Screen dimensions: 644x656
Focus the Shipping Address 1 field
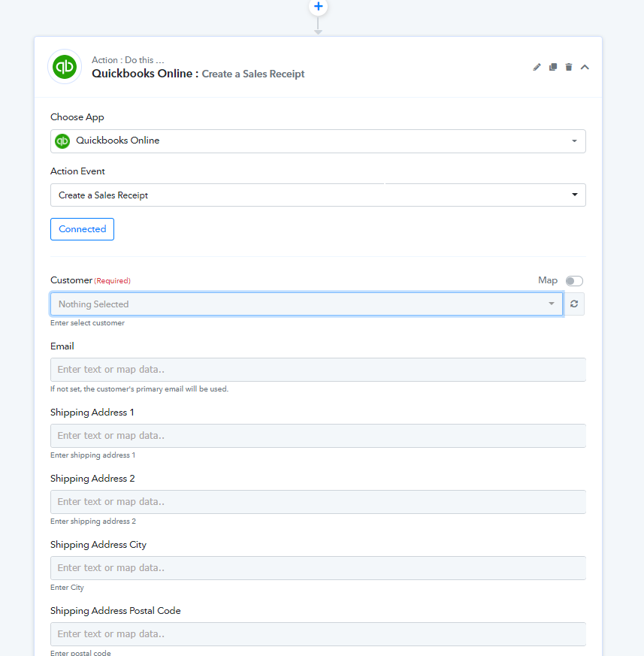[x=318, y=436]
